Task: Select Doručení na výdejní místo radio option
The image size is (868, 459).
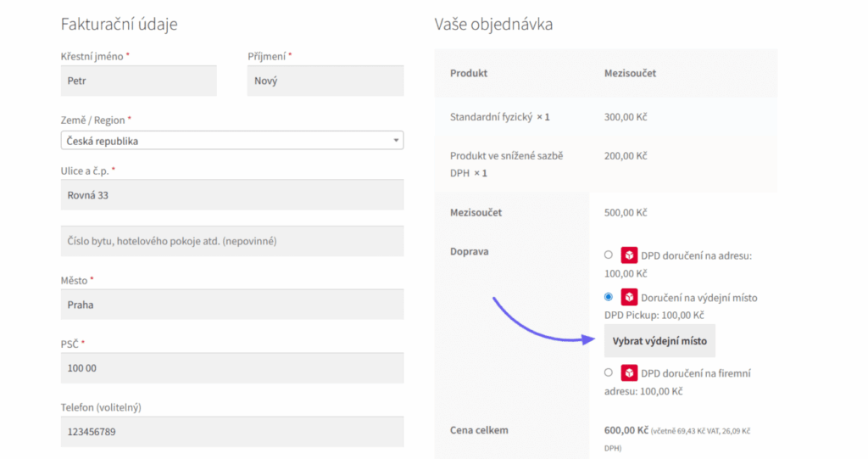Action: click(x=609, y=297)
